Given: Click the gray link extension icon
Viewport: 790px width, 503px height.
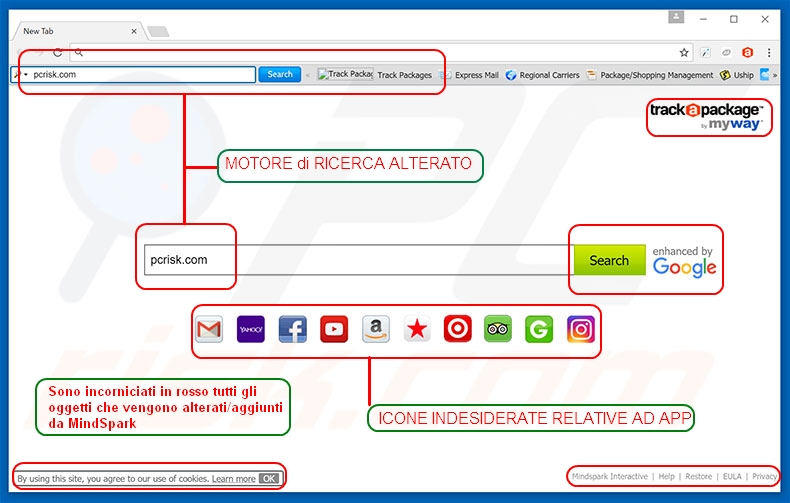Looking at the screenshot, I should point(726,52).
